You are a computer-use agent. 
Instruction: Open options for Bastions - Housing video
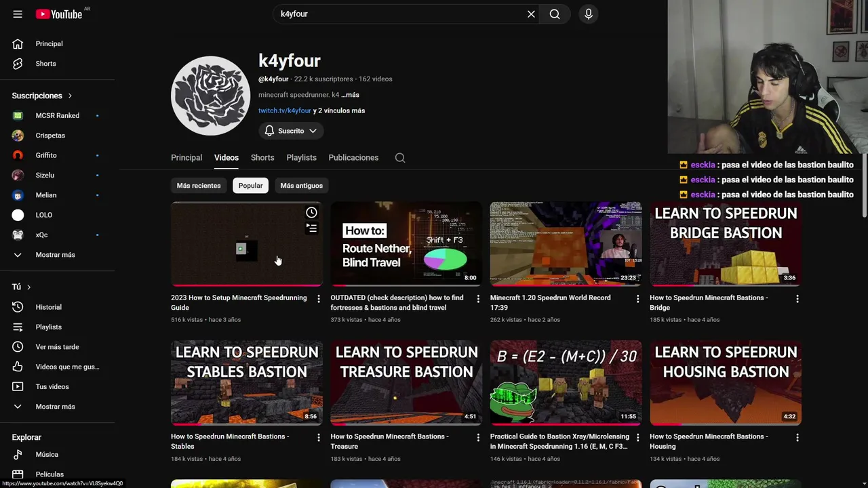point(797,438)
